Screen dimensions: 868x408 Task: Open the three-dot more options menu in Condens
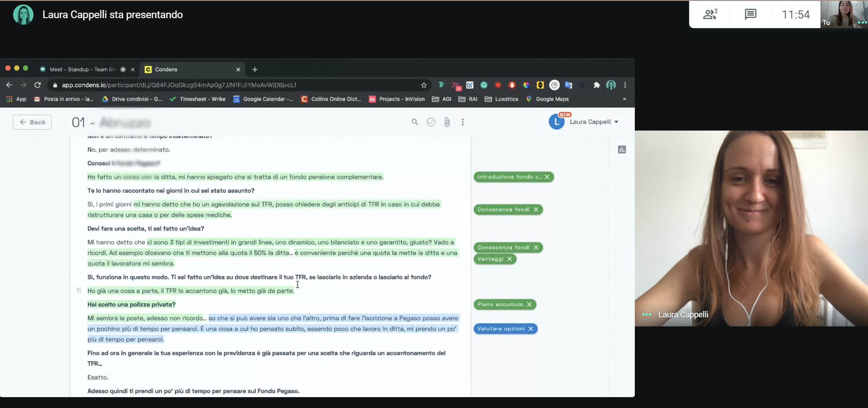click(x=462, y=122)
